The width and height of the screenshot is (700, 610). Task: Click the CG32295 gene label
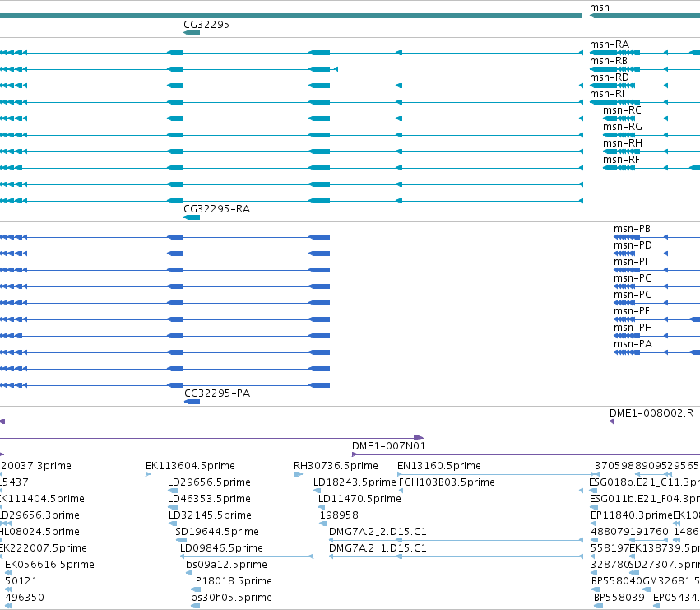[x=206, y=25]
